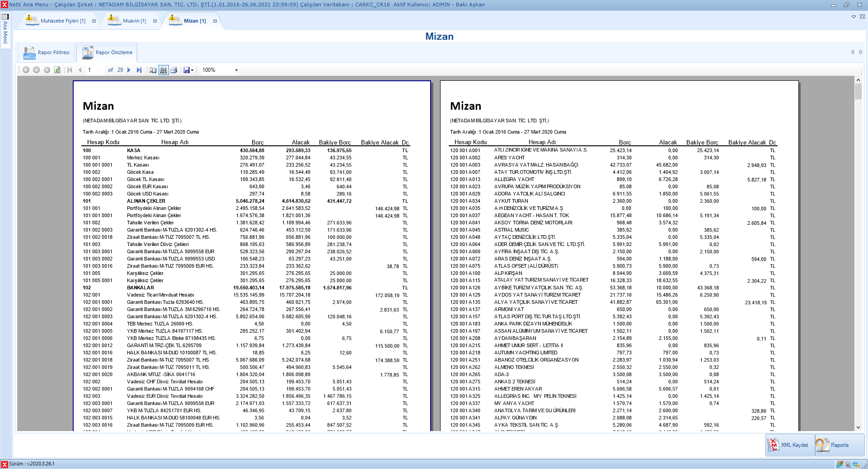This screenshot has height=469, width=868.
Task: Open the tab list dropdown arrow at top right
Action: [x=854, y=17]
